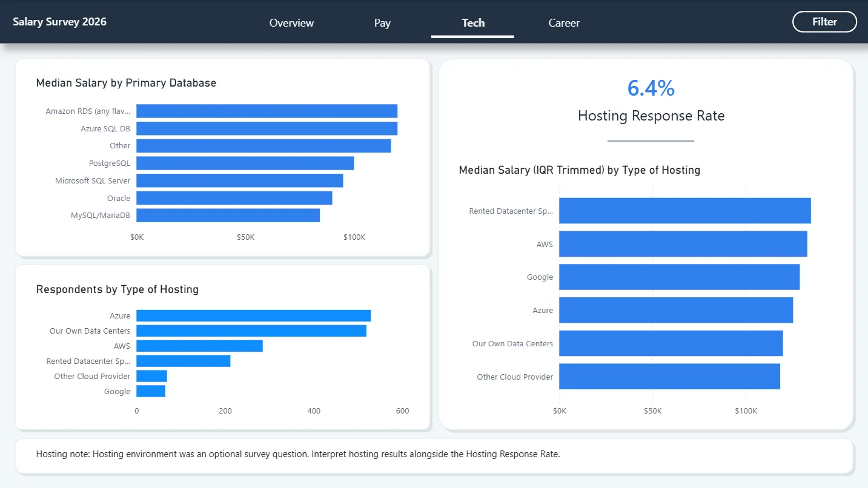Select AWS bar in Respondents chart
The width and height of the screenshot is (868, 488).
point(199,346)
